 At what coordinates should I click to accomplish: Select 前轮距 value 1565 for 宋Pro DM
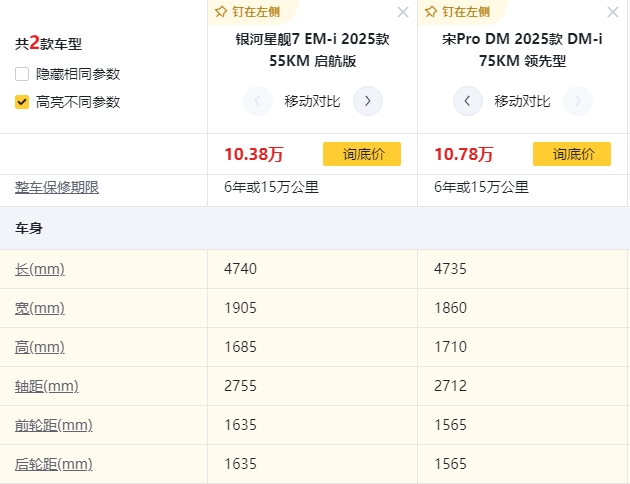pyautogui.click(x=450, y=425)
